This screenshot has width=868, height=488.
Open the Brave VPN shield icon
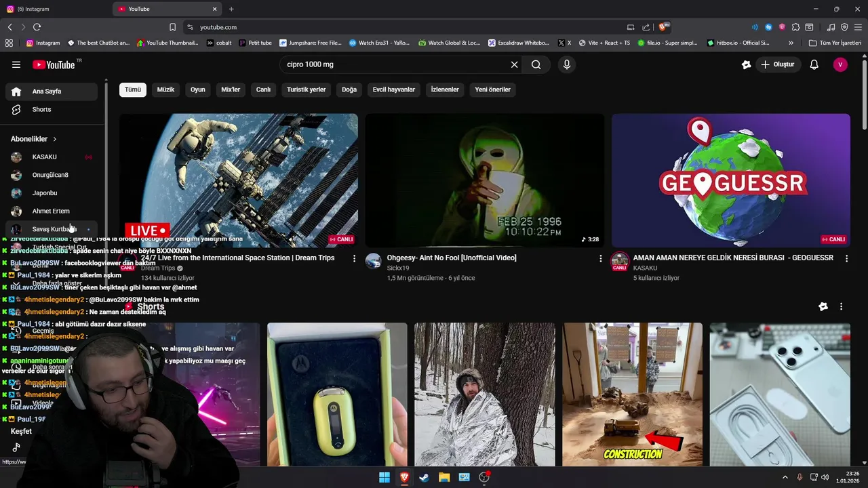click(844, 27)
